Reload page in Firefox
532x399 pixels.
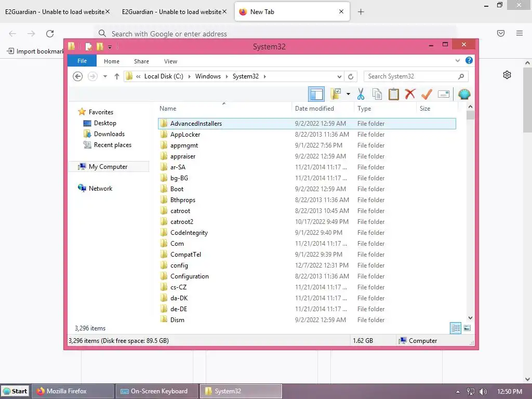tap(50, 34)
